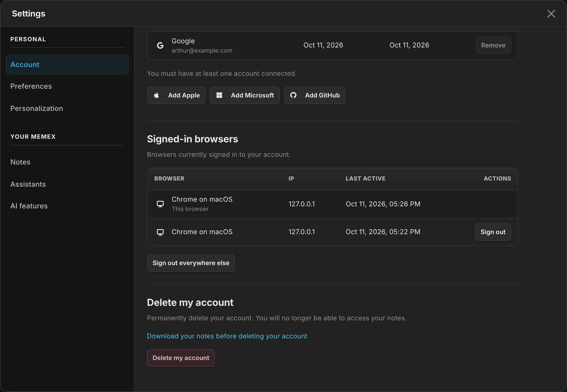Viewport: 567px width, 392px height.
Task: Click the Delete my account button
Action: click(x=181, y=358)
